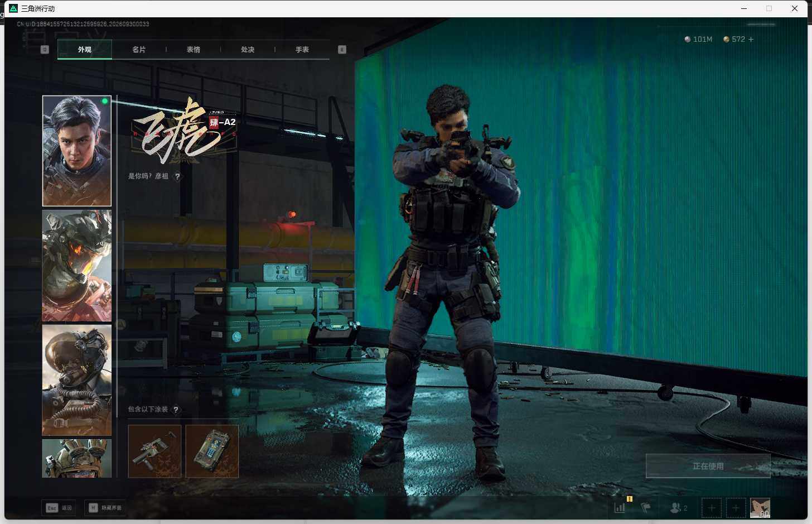This screenshot has height=524, width=812.
Task: Switch to the 处决 tab
Action: 248,50
